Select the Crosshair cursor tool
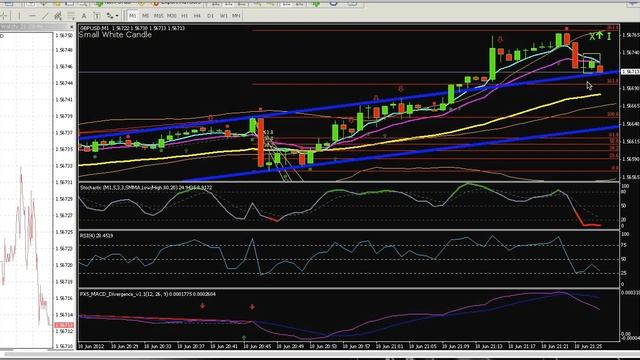 click(x=4, y=16)
